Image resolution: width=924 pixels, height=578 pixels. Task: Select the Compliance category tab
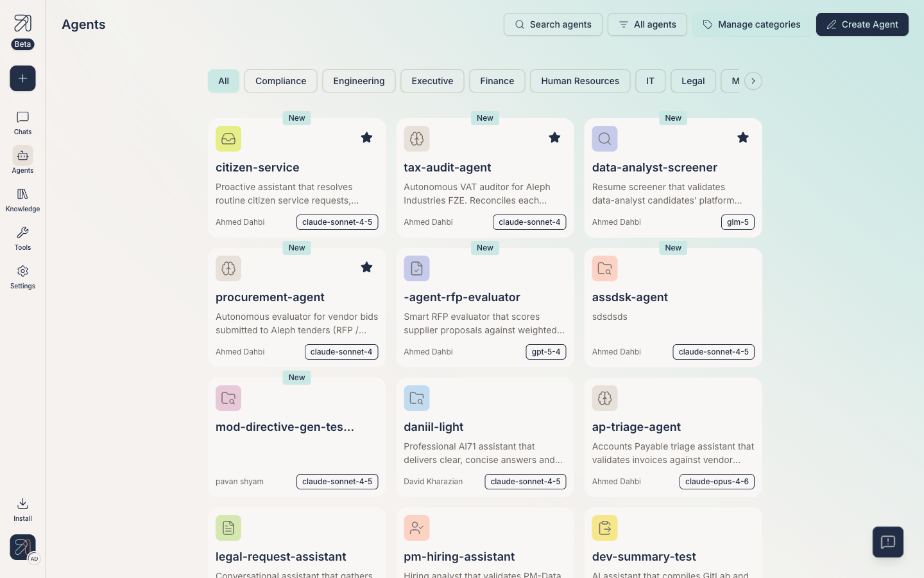(280, 81)
